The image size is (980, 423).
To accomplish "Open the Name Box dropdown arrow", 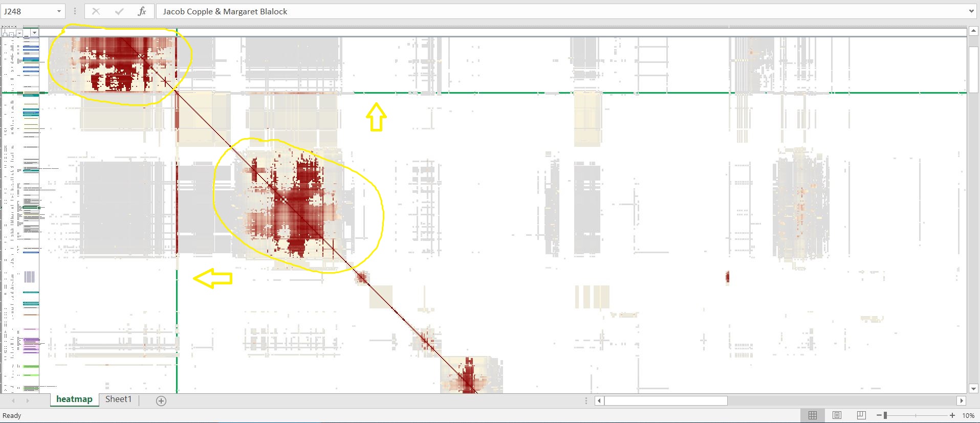I will [x=59, y=11].
